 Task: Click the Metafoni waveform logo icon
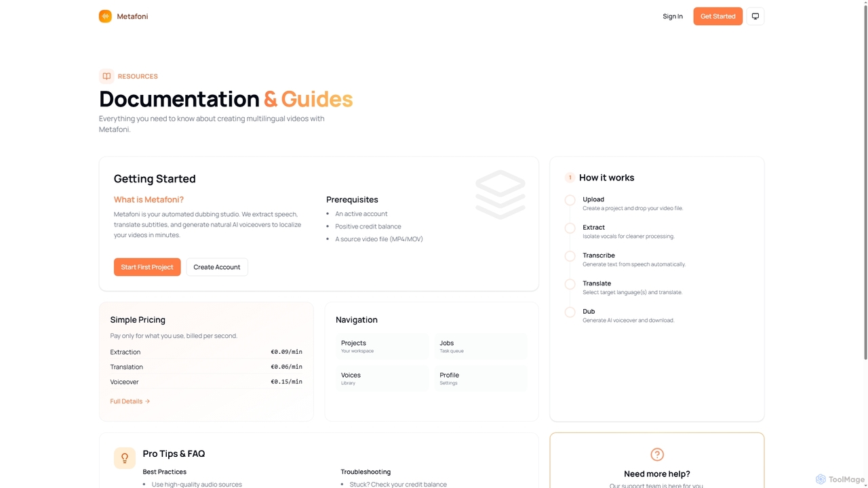(105, 16)
